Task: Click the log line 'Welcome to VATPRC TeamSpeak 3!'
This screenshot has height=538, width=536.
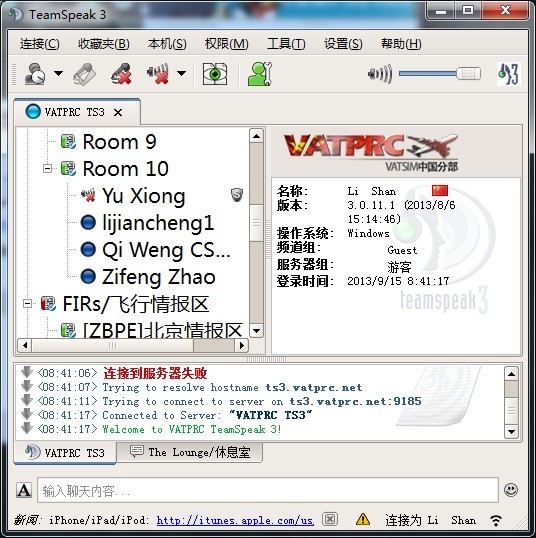Action: (192, 429)
